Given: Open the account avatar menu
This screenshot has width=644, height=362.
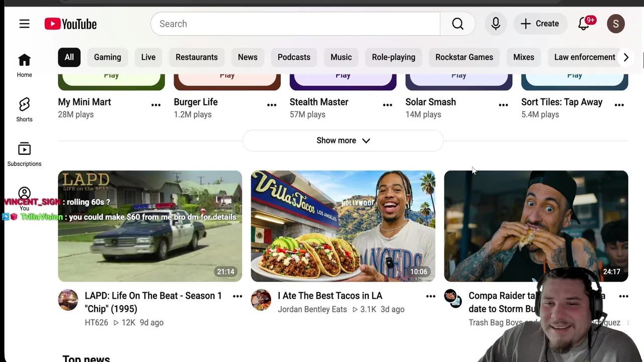Looking at the screenshot, I should pos(616,24).
